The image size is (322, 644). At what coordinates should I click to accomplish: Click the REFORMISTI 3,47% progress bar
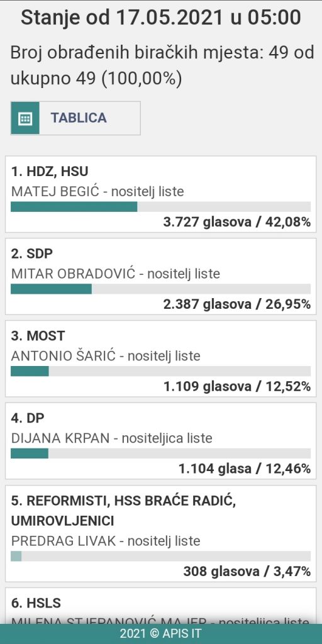click(x=160, y=556)
